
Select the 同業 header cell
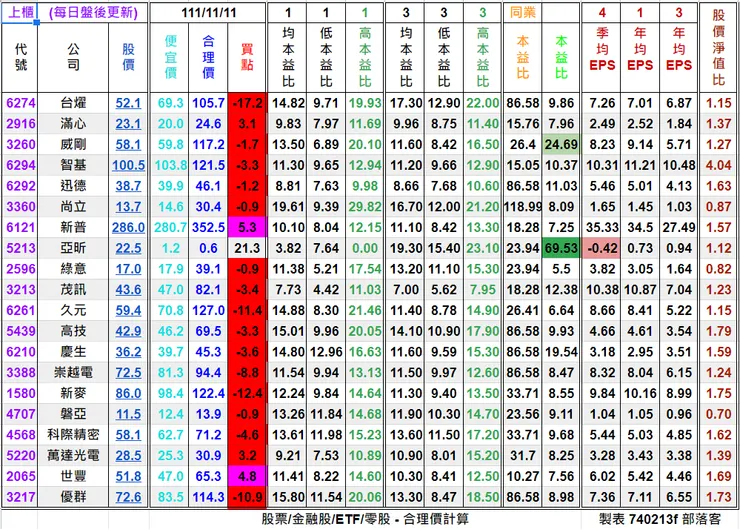point(522,12)
